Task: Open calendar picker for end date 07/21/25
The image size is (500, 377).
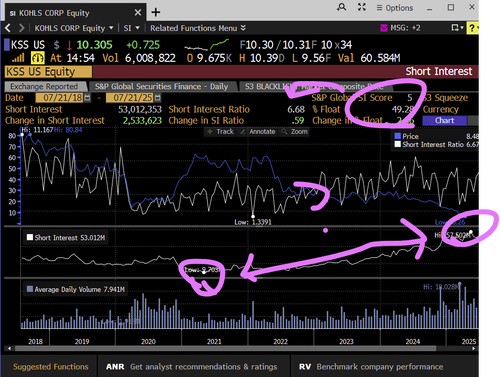Action: tap(158, 98)
